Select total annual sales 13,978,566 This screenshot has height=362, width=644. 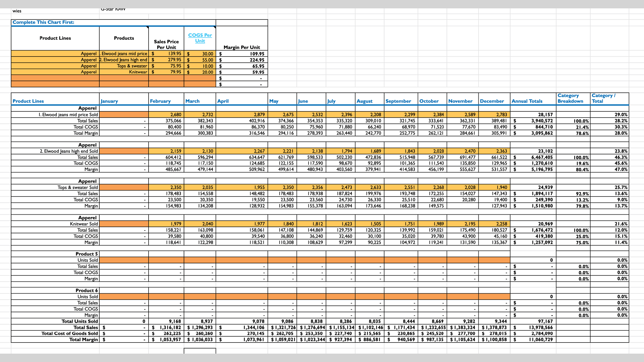[x=533, y=327]
